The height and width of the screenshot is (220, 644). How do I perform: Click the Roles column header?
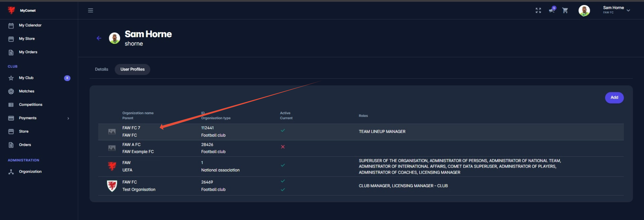pyautogui.click(x=363, y=116)
